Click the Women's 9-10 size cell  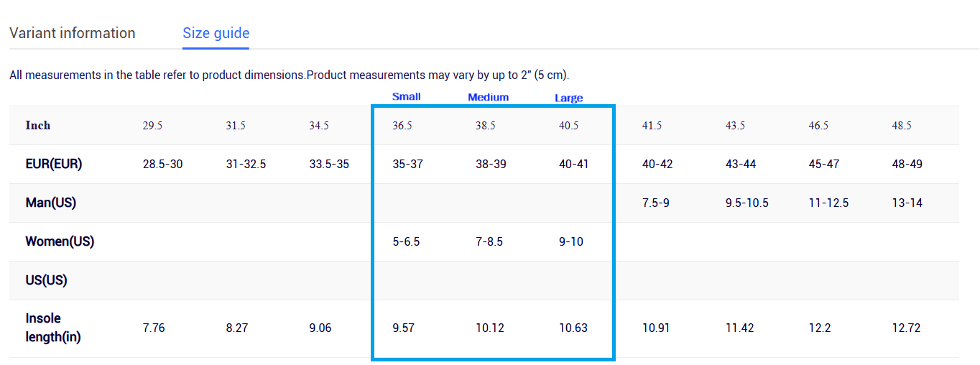[x=571, y=241]
